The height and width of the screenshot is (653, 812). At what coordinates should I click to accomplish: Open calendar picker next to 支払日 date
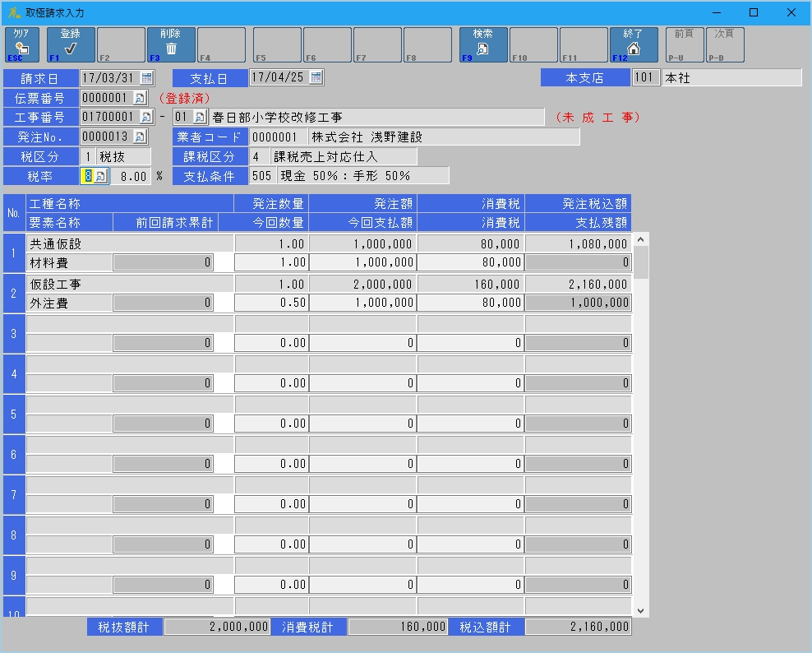click(316, 78)
